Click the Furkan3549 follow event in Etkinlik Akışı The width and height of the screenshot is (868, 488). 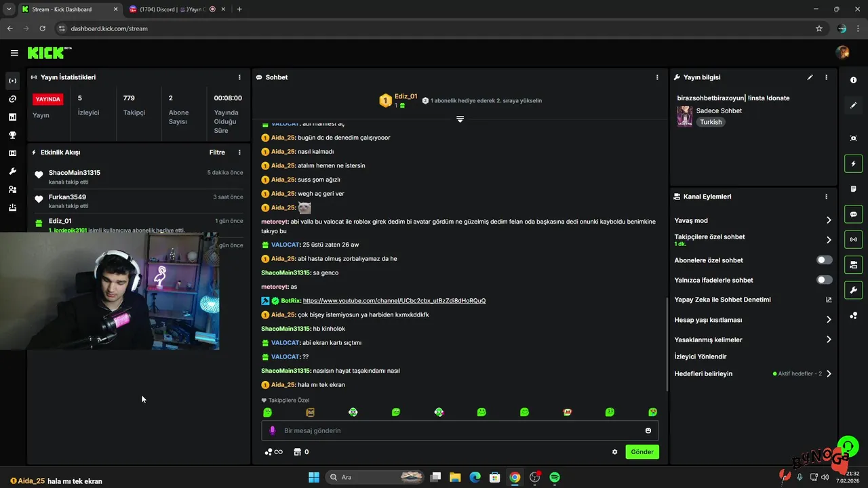point(139,201)
